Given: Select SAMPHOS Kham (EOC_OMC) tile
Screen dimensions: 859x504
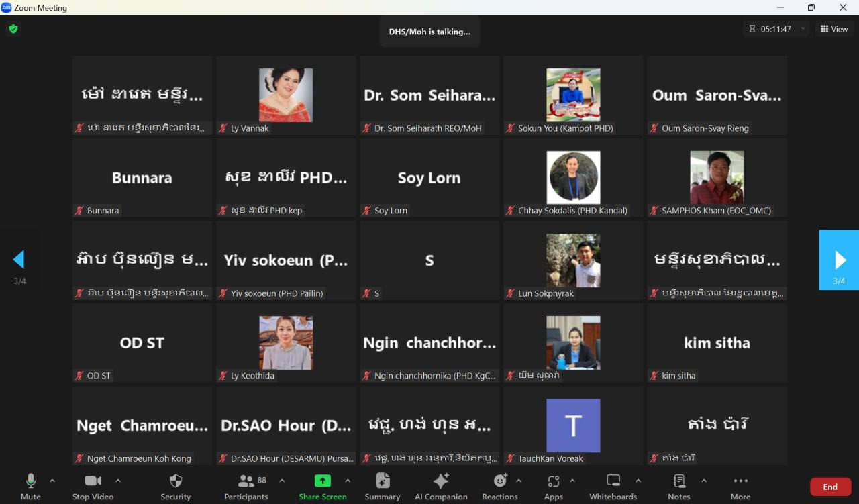Looking at the screenshot, I should 717,178.
